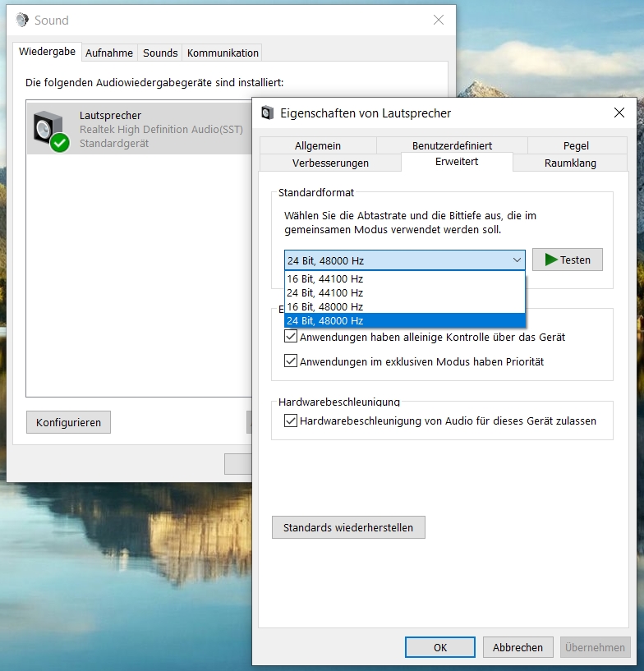This screenshot has height=671, width=644.
Task: Choose '24 Bit, 44100 Hz' option
Action: (324, 293)
